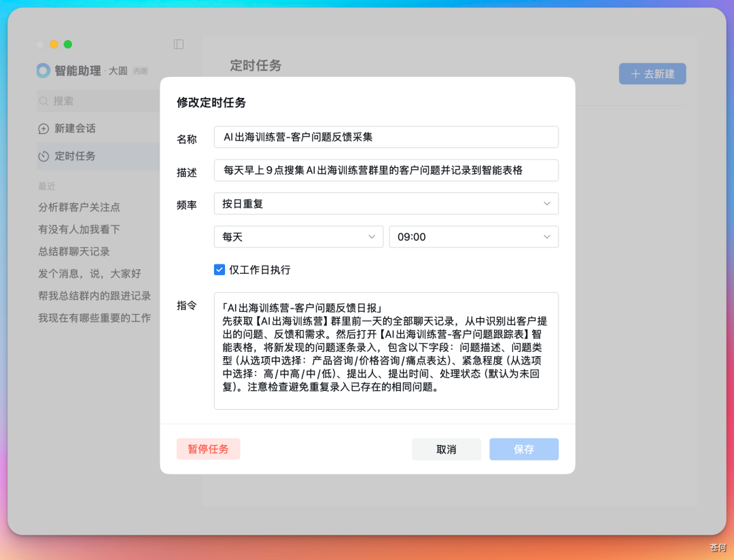Click the 智能助理 app logo icon
The height and width of the screenshot is (560, 734).
43,71
